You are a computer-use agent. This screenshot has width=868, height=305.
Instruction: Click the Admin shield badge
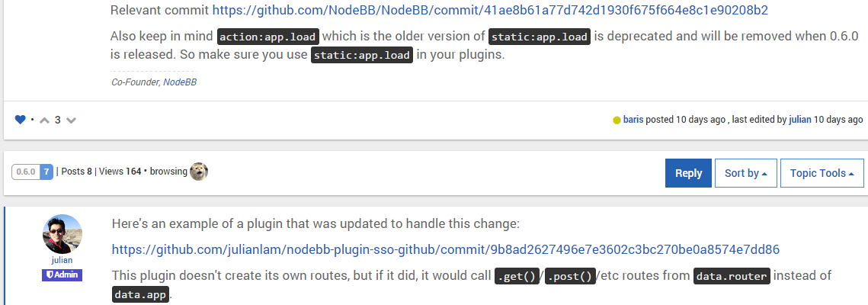tap(62, 274)
